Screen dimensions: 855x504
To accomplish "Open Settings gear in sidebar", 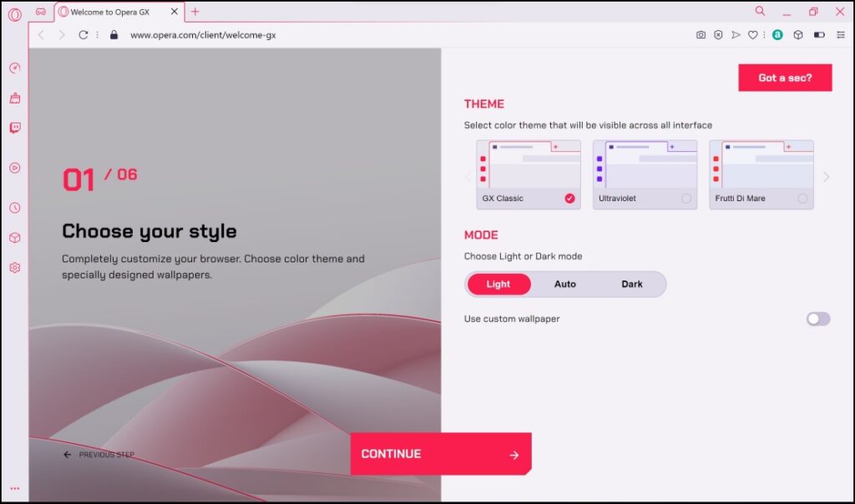I will pos(15,268).
